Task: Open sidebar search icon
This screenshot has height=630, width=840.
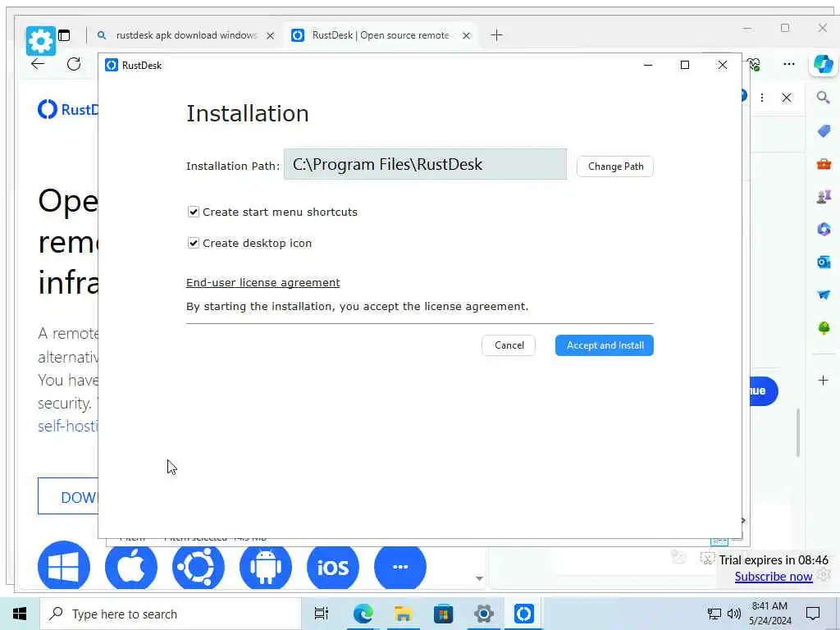Action: pyautogui.click(x=824, y=98)
